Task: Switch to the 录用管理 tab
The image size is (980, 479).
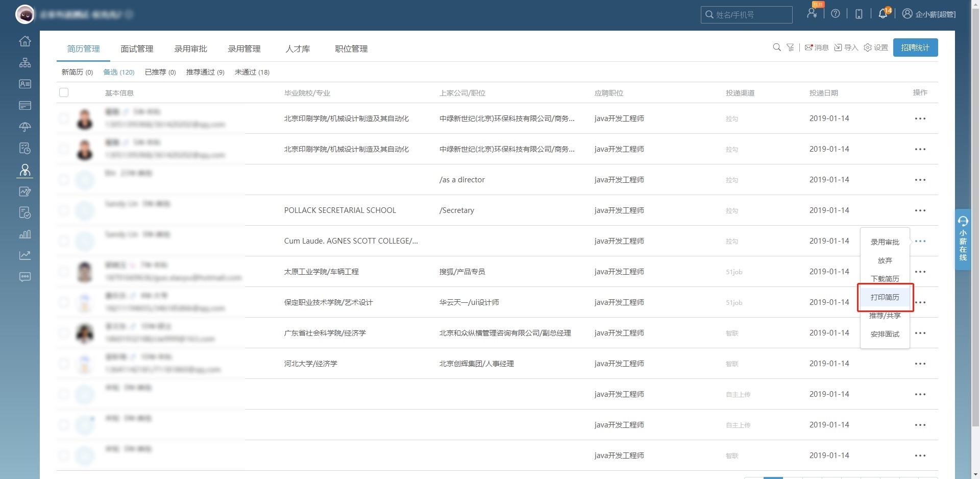Action: [244, 49]
